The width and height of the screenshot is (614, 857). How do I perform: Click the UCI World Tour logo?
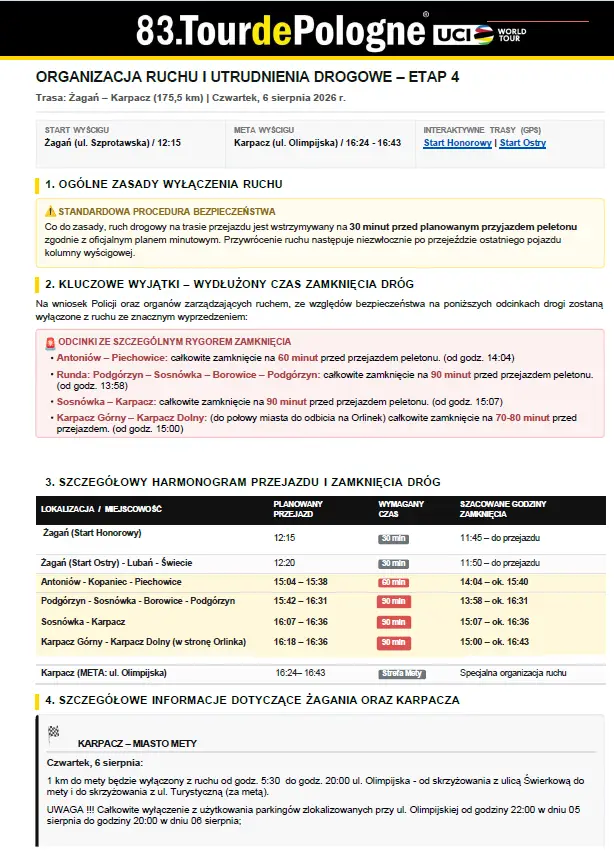tap(480, 34)
